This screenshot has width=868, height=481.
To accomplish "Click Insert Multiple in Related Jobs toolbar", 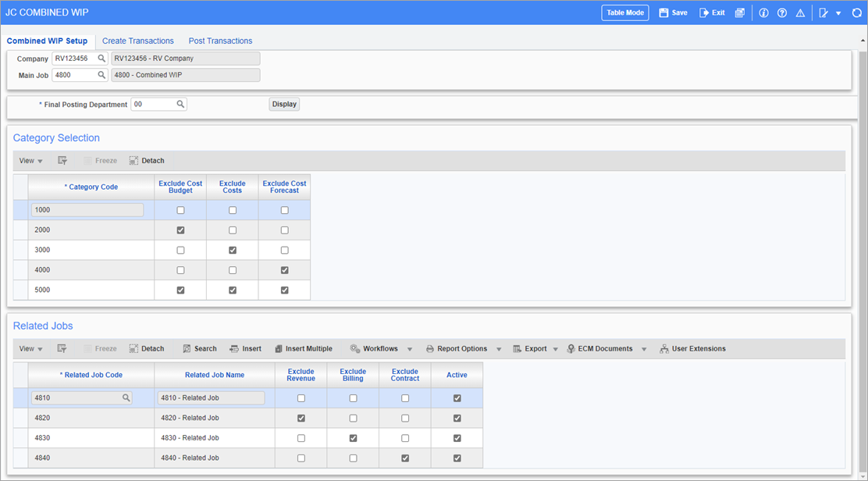I will [304, 349].
